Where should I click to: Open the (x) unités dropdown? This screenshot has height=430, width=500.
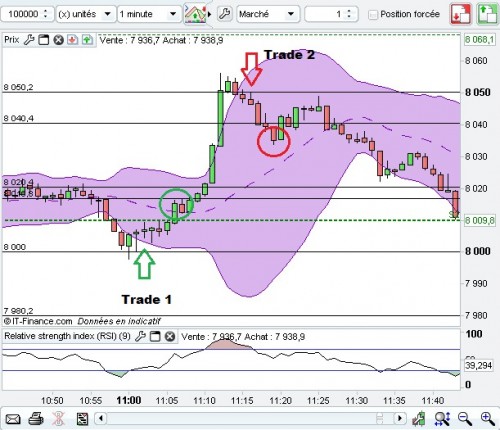pos(86,14)
